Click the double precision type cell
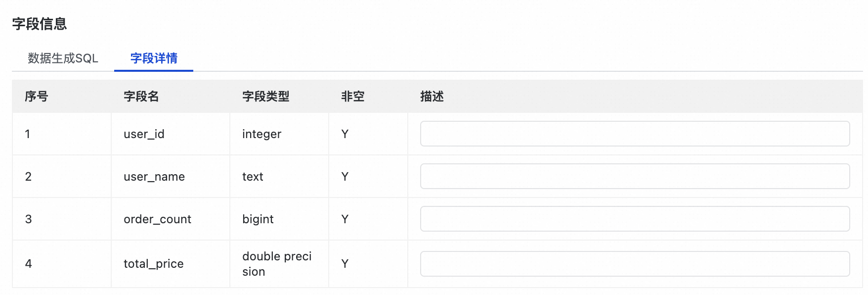 pyautogui.click(x=277, y=264)
